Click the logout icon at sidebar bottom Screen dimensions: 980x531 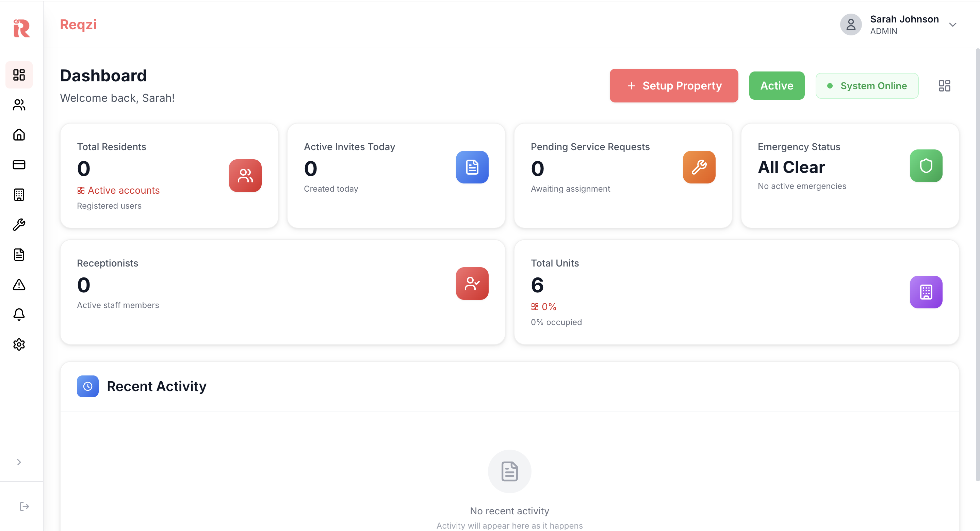(24, 506)
